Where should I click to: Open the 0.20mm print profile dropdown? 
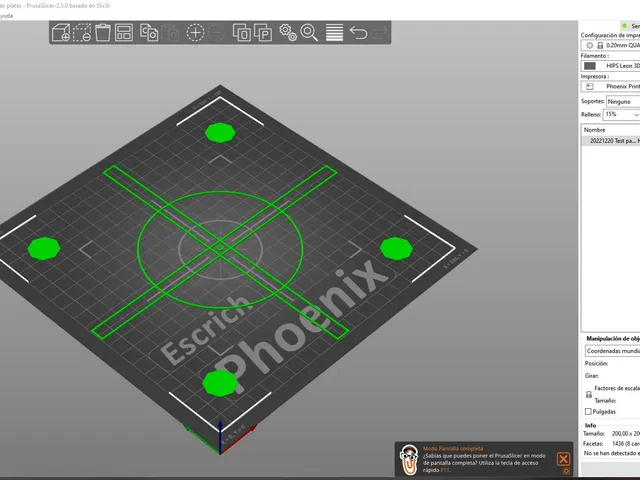[611, 45]
